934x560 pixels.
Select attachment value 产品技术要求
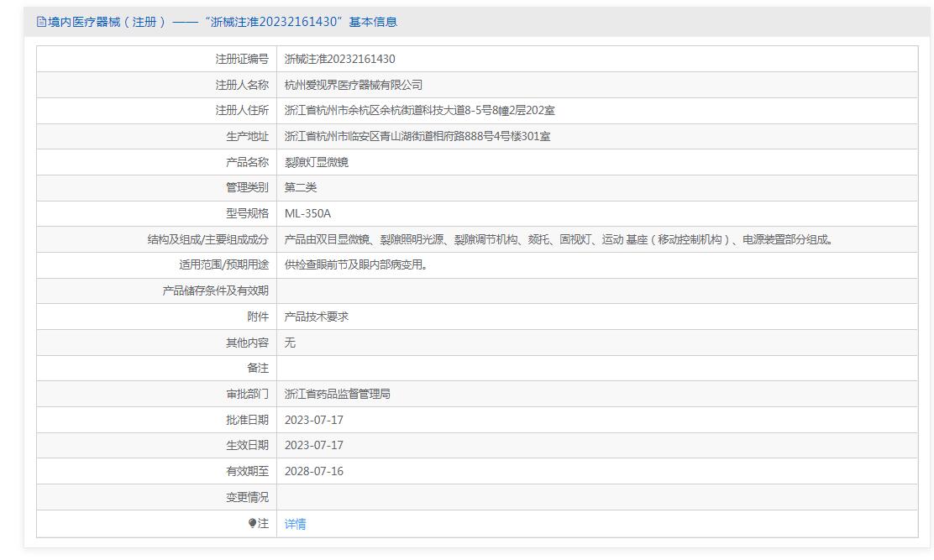pos(317,317)
